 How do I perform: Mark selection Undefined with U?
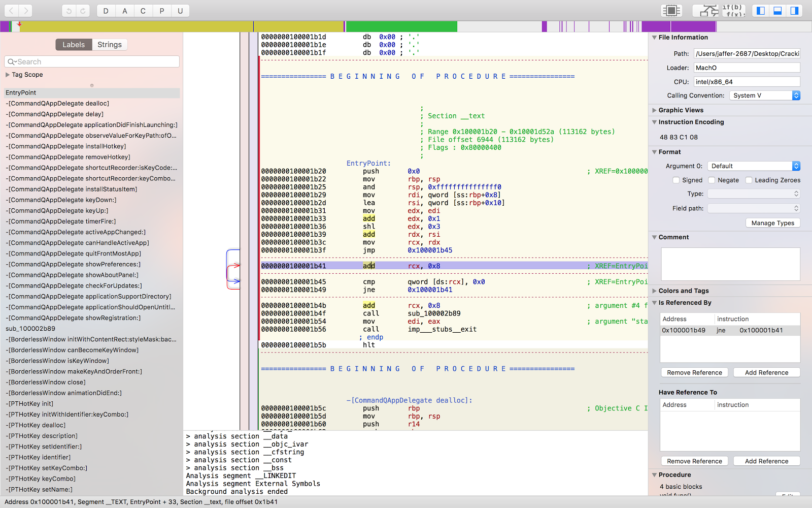[180, 11]
